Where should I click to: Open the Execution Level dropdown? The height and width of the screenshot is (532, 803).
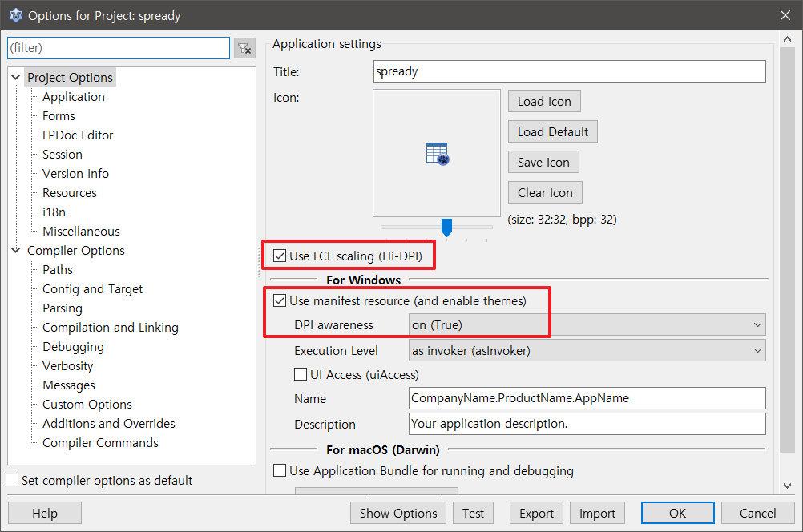click(587, 350)
